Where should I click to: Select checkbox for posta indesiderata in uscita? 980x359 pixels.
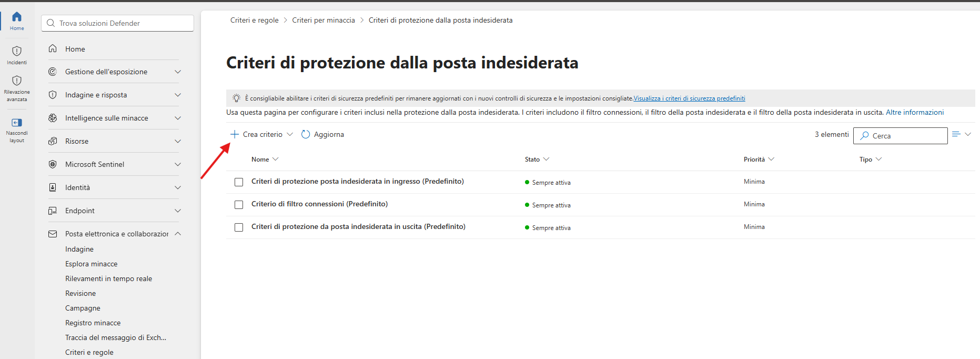(239, 227)
